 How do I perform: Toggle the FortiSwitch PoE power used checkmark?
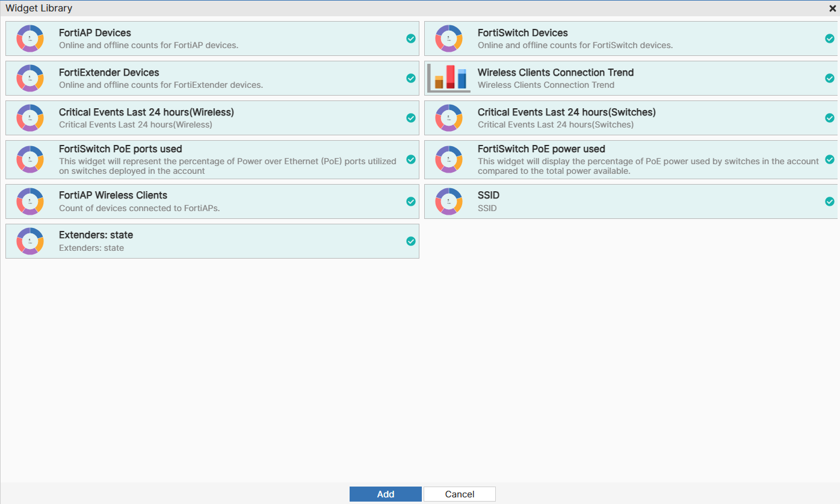pyautogui.click(x=830, y=159)
